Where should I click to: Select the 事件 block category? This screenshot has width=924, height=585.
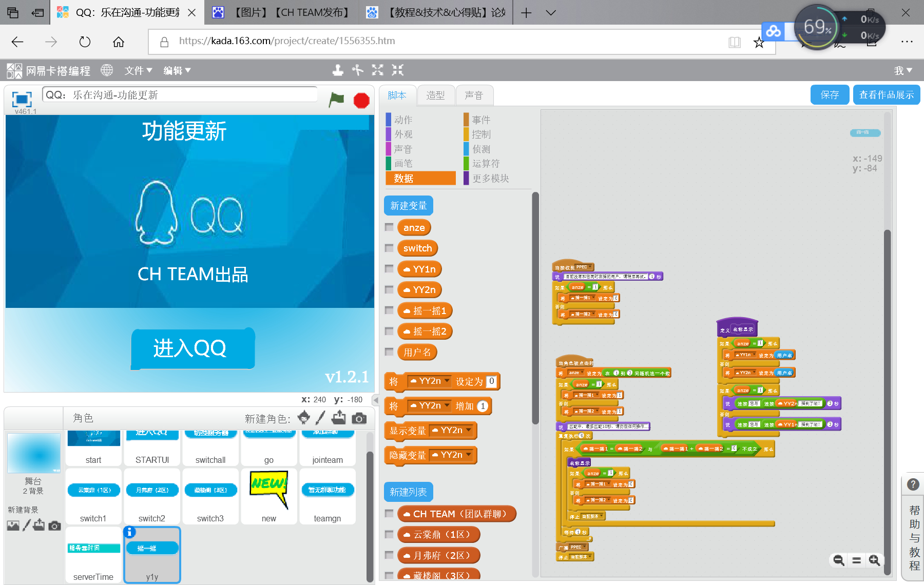pos(481,120)
